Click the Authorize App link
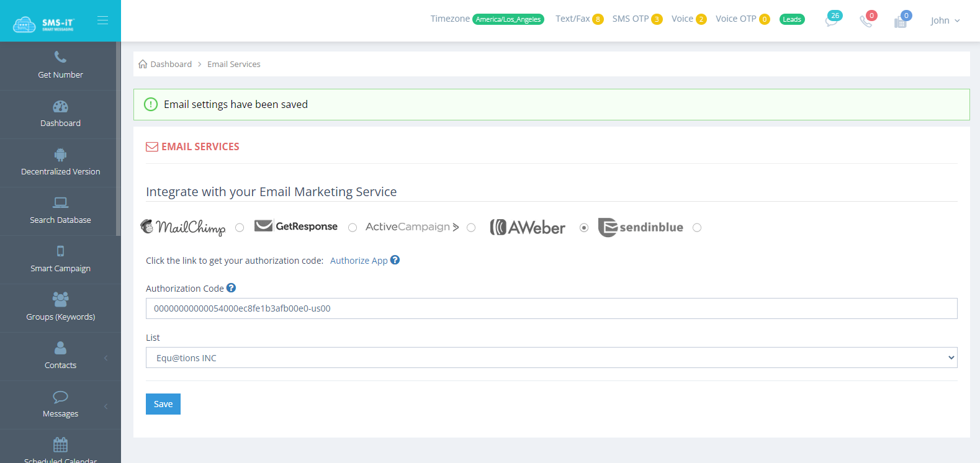Viewport: 980px width, 463px height. tap(359, 261)
